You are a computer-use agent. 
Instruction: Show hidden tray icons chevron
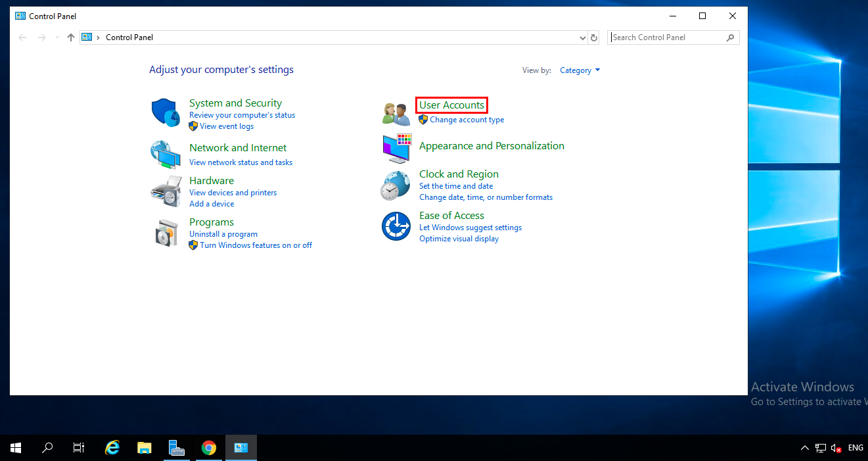pos(805,448)
